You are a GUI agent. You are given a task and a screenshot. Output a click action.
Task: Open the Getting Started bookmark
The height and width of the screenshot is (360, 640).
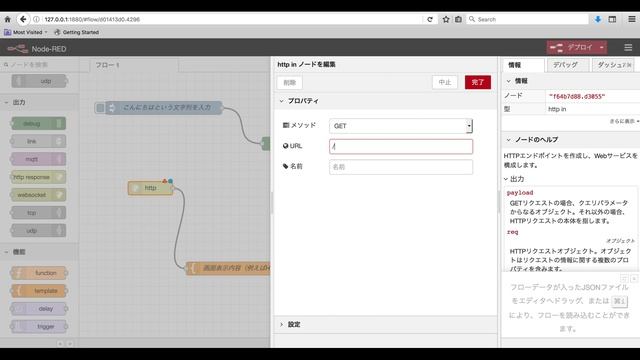(77, 32)
